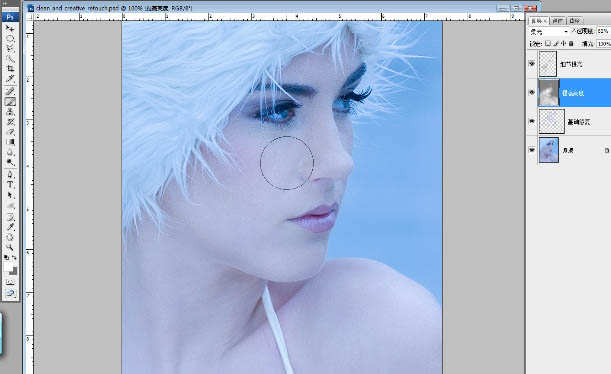Change screen mode at toolbar bottom

coord(10,293)
